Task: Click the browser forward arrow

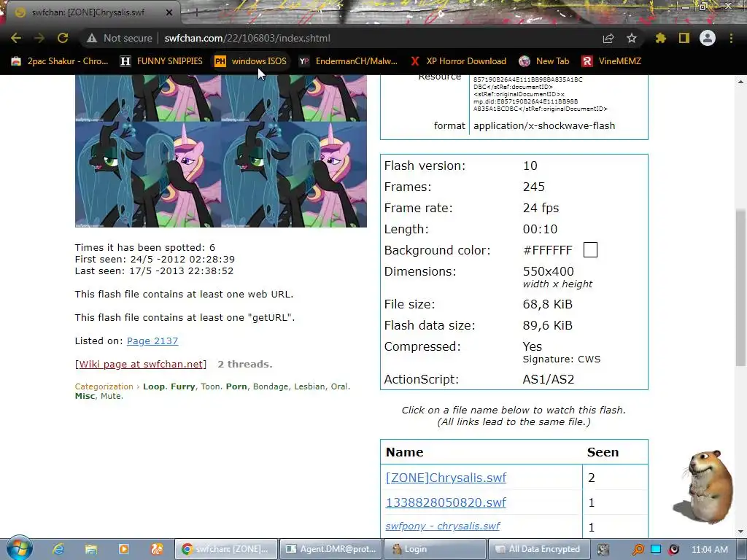Action: click(39, 38)
